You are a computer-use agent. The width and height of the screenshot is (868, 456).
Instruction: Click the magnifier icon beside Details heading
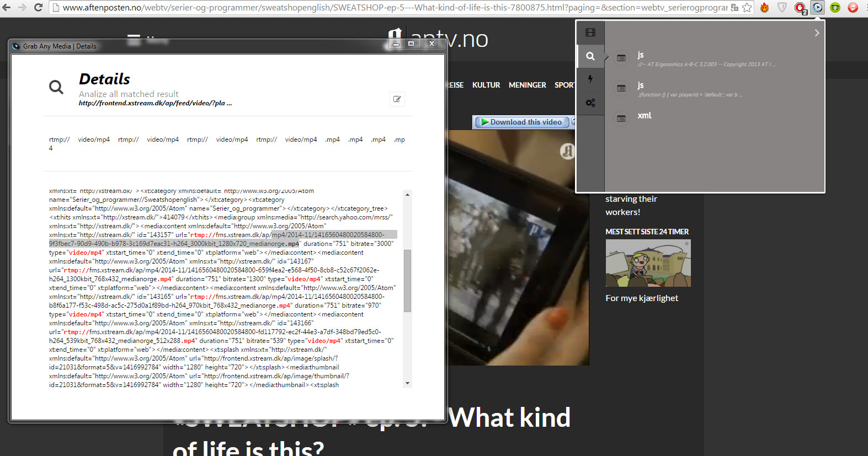point(56,87)
